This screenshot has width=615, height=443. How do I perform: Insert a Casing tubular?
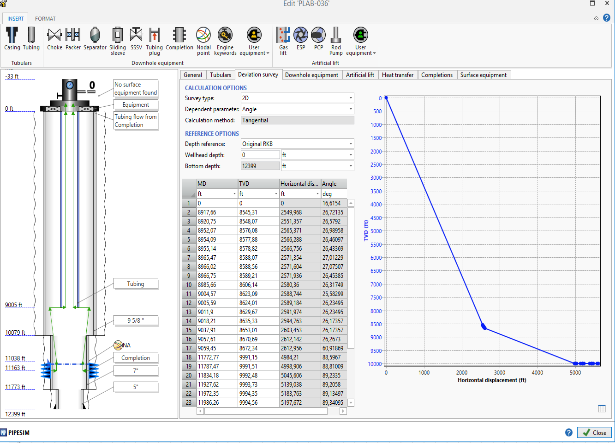pyautogui.click(x=12, y=38)
